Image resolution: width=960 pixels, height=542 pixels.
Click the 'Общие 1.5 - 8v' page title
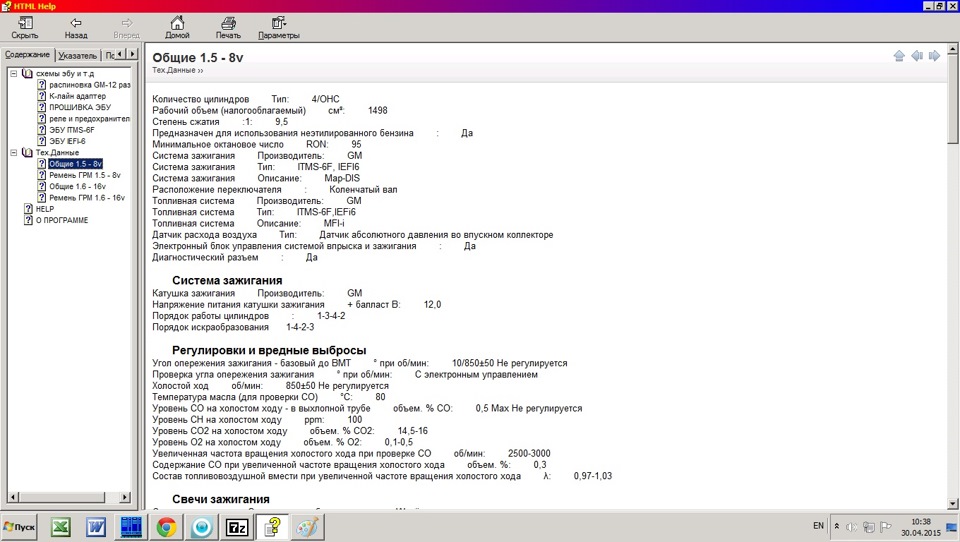coord(198,58)
